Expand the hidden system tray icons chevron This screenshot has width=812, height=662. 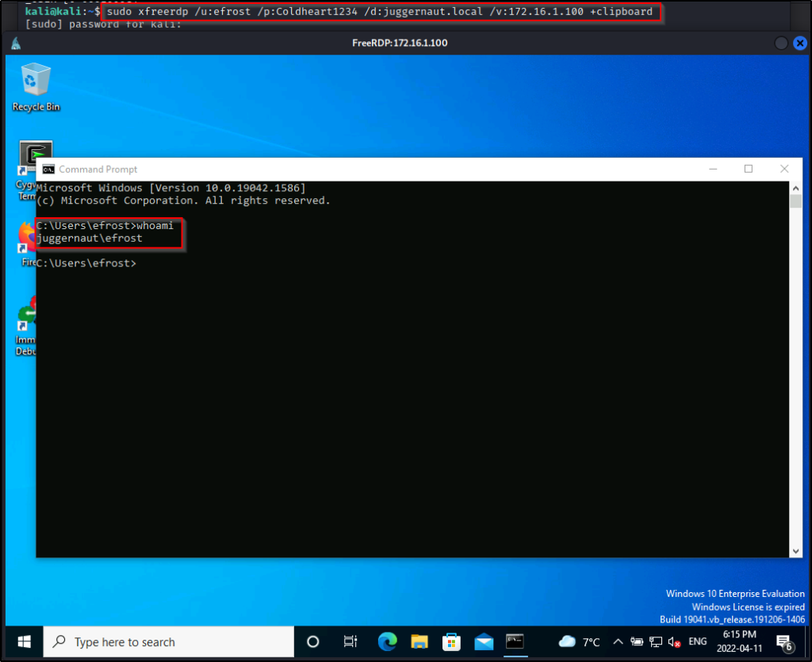619,641
